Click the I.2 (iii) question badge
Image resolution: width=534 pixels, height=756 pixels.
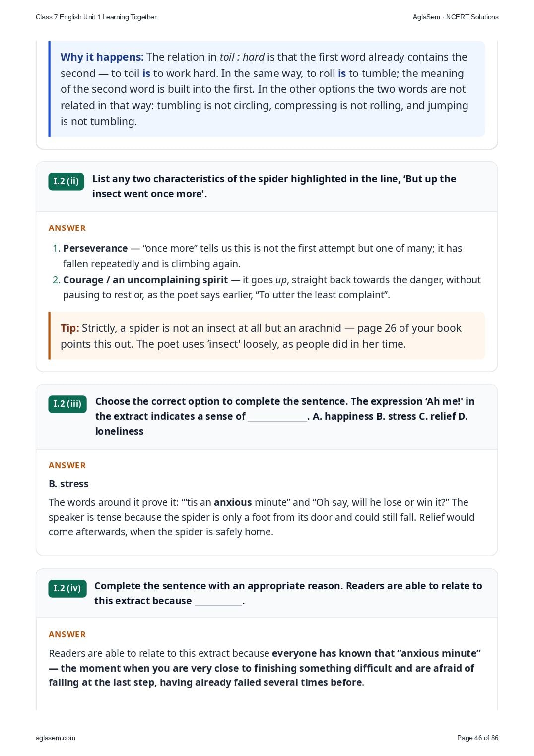(67, 404)
